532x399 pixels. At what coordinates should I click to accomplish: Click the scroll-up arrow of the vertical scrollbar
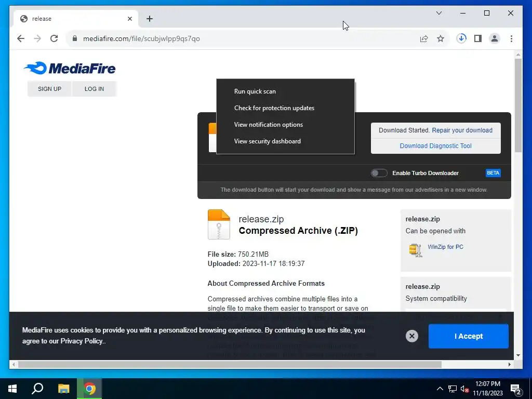tap(518, 54)
